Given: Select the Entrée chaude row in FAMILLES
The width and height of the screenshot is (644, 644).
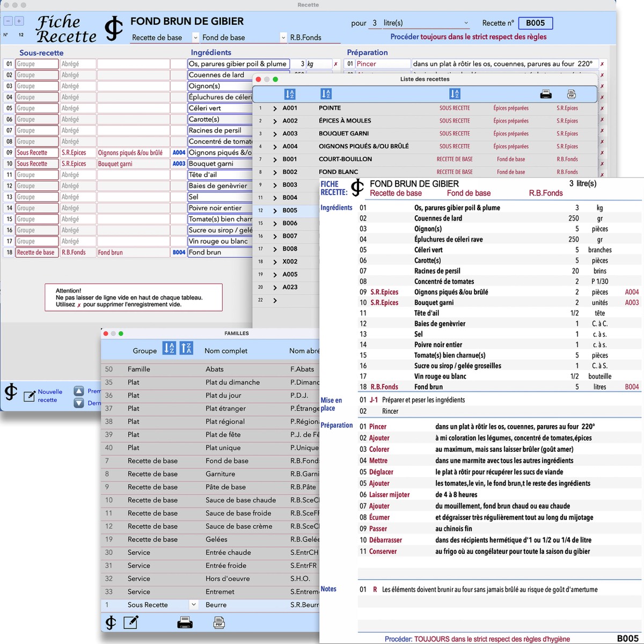Looking at the screenshot, I should tap(210, 552).
